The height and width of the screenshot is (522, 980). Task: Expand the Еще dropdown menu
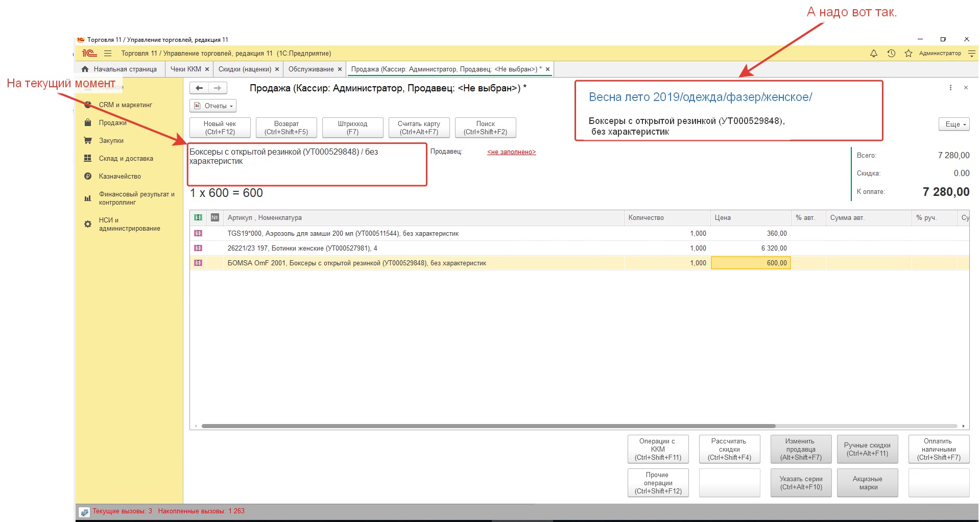[953, 125]
